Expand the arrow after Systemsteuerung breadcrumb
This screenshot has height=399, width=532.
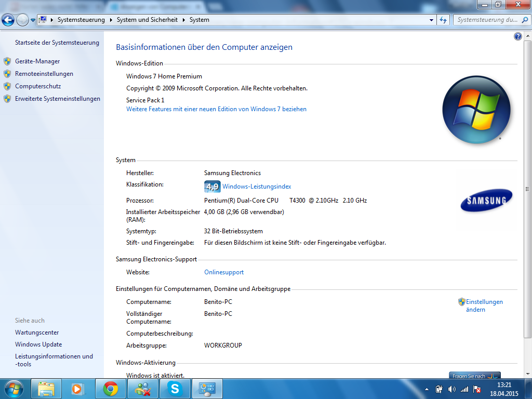111,20
